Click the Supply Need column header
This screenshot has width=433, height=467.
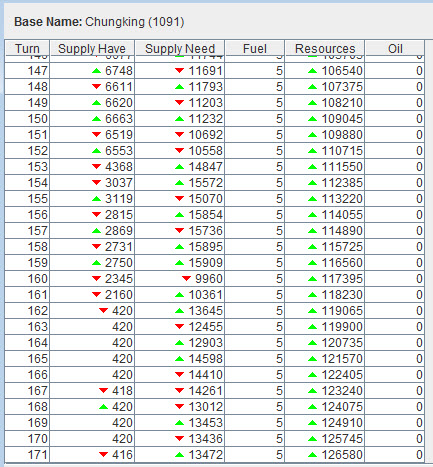pos(180,48)
